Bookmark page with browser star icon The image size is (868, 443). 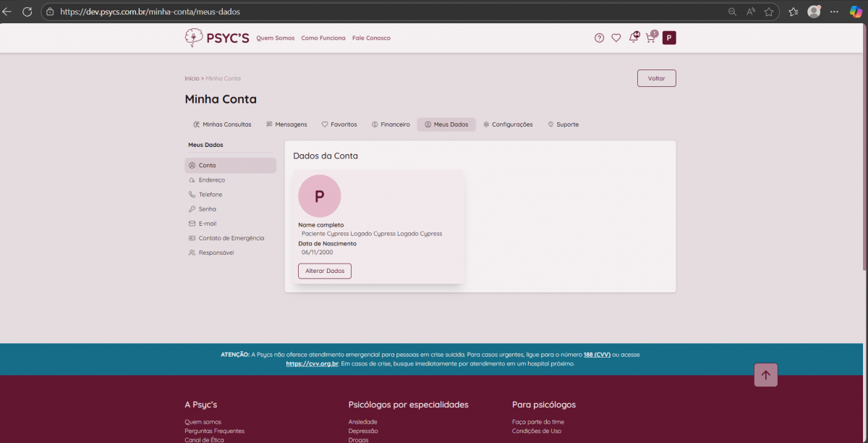click(x=769, y=12)
